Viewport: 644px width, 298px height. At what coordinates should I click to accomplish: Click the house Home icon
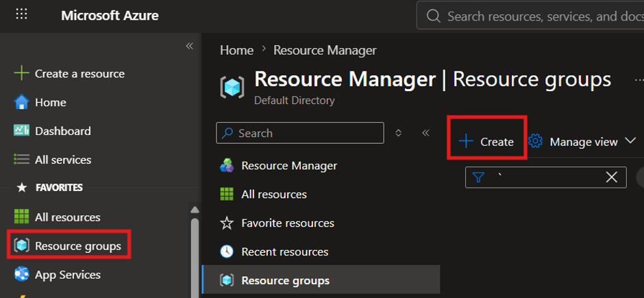[21, 102]
